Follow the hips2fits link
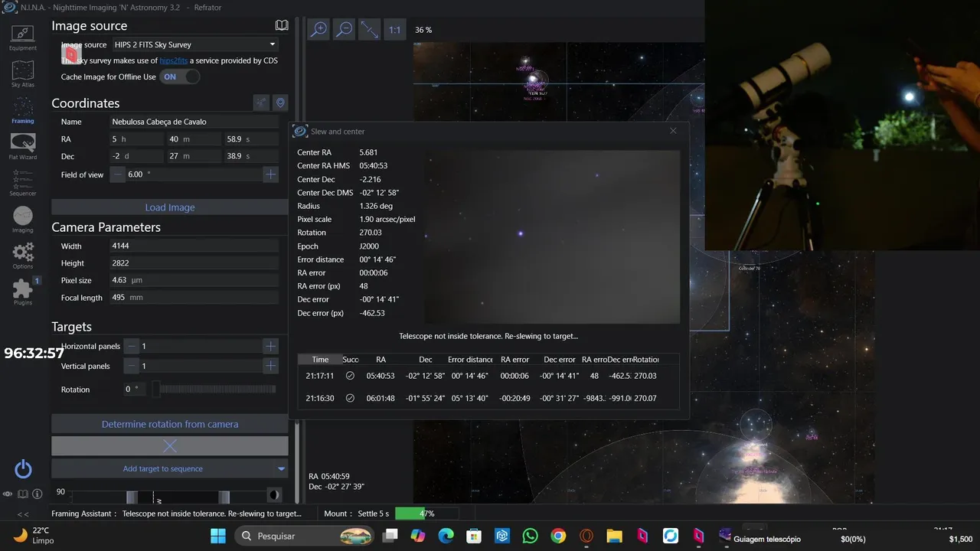980x551 pixels. pos(174,60)
